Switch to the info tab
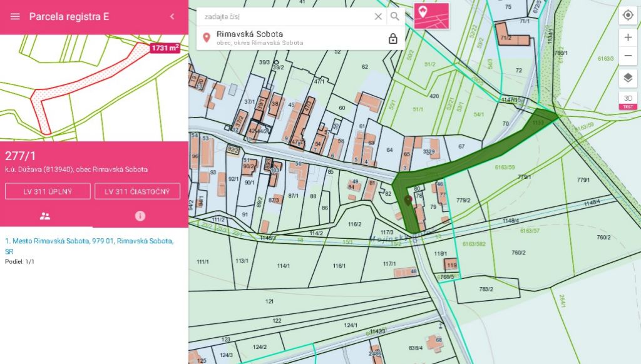 140,216
